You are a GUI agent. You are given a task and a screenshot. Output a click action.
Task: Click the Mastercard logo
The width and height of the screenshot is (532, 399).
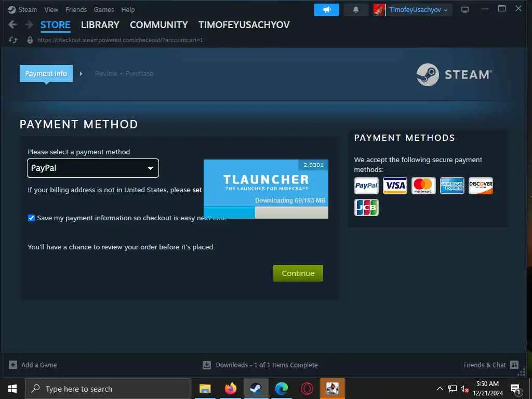click(x=423, y=185)
